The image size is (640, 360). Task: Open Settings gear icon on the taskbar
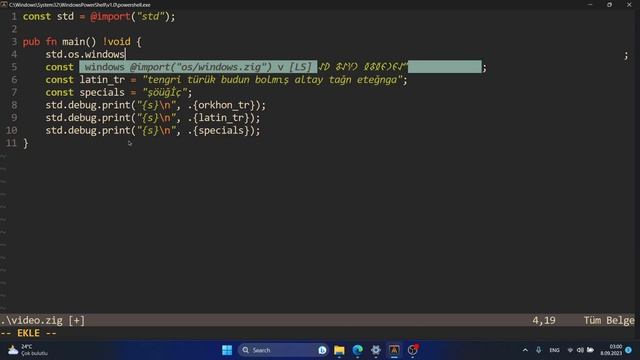click(x=376, y=350)
